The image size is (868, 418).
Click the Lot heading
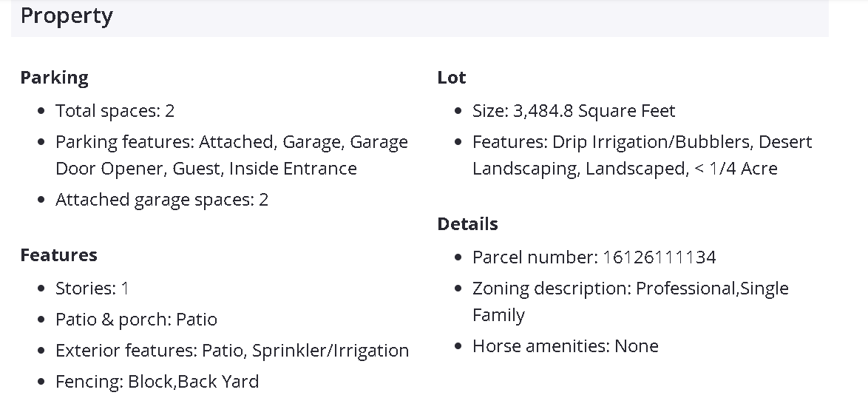tap(452, 78)
